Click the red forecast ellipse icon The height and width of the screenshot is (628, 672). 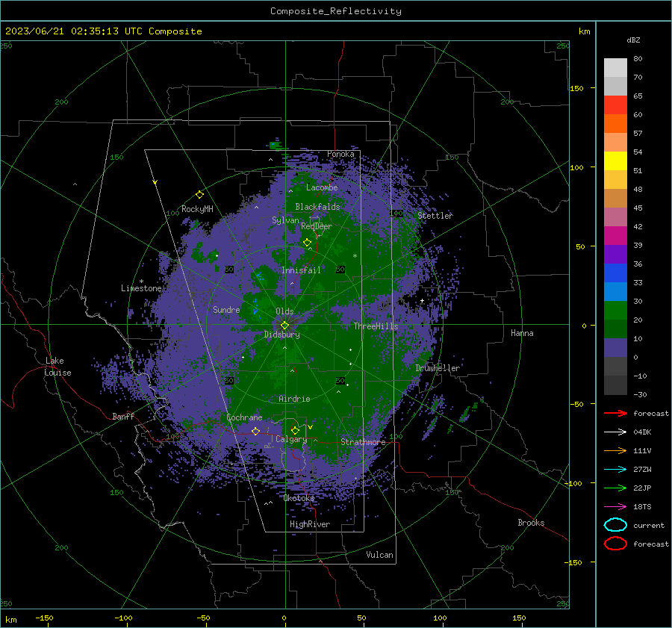click(x=615, y=544)
